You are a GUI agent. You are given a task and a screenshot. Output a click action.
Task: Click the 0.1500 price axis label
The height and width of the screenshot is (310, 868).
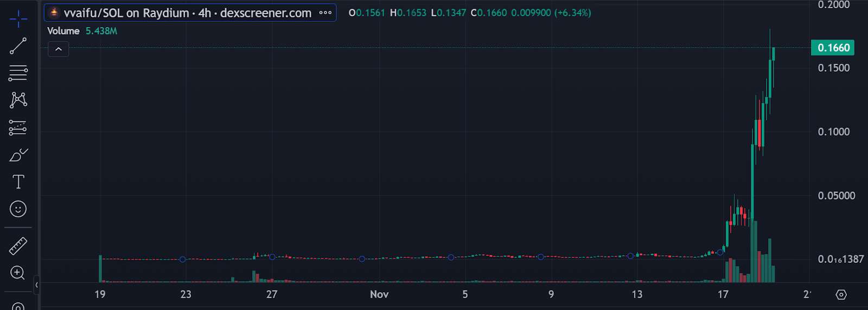[x=834, y=68]
